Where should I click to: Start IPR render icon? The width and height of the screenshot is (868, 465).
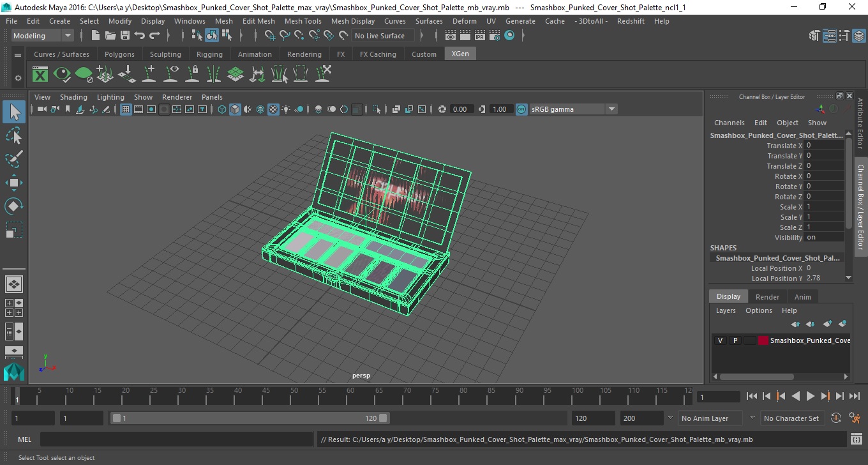point(480,36)
